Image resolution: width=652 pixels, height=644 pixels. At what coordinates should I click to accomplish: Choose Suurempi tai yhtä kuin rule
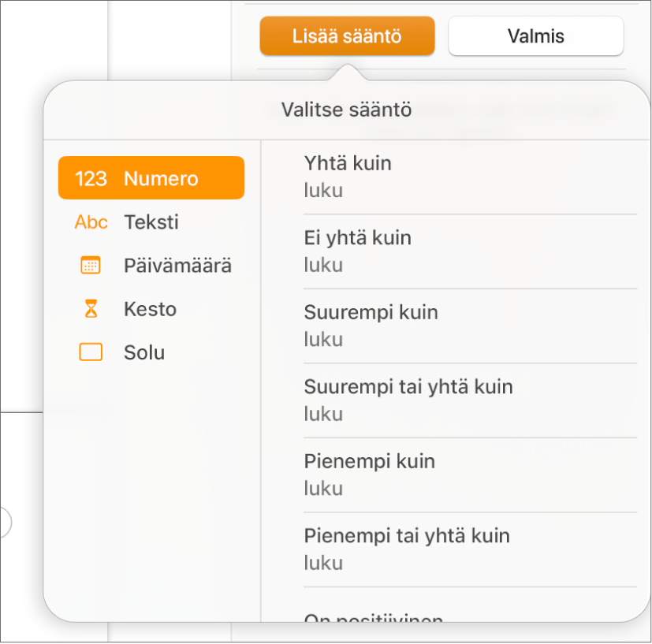coord(471,400)
